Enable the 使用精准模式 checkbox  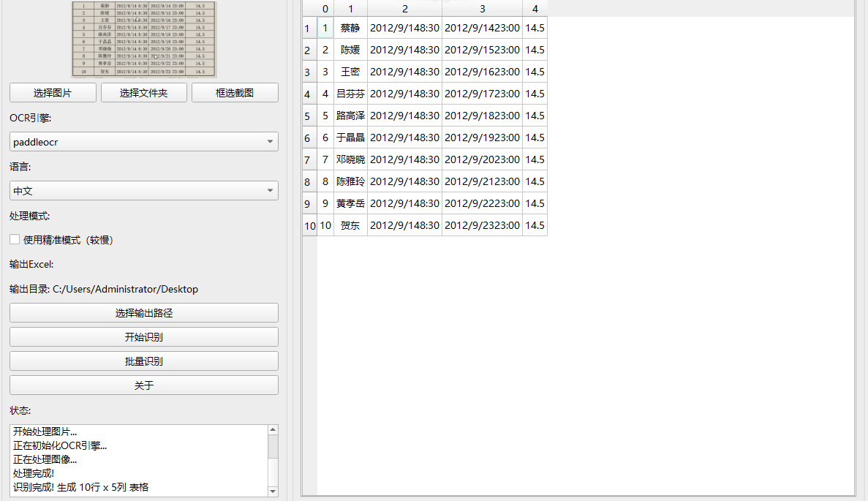pyautogui.click(x=15, y=240)
